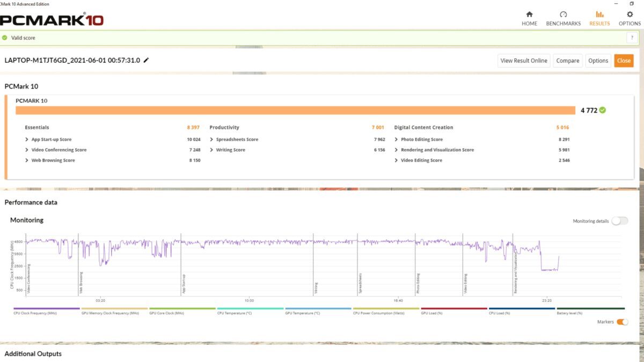Edit result name with pencil icon
The width and height of the screenshot is (644, 362).
146,60
